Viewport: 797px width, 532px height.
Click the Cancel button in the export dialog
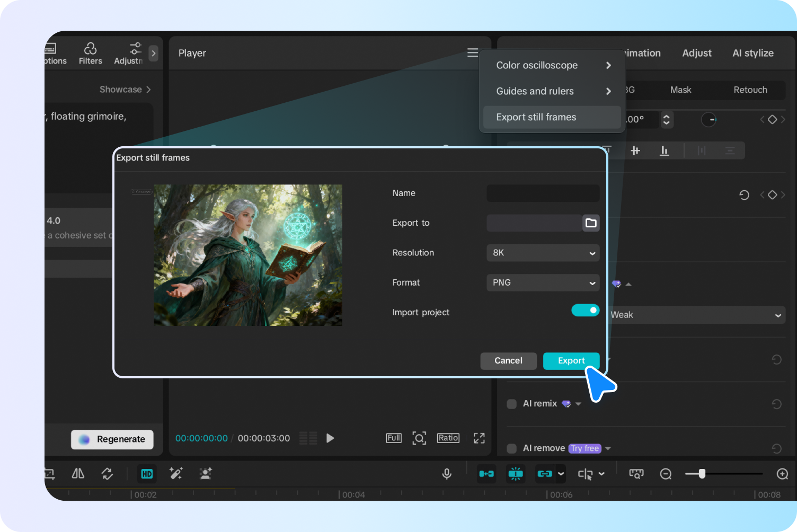(508, 361)
